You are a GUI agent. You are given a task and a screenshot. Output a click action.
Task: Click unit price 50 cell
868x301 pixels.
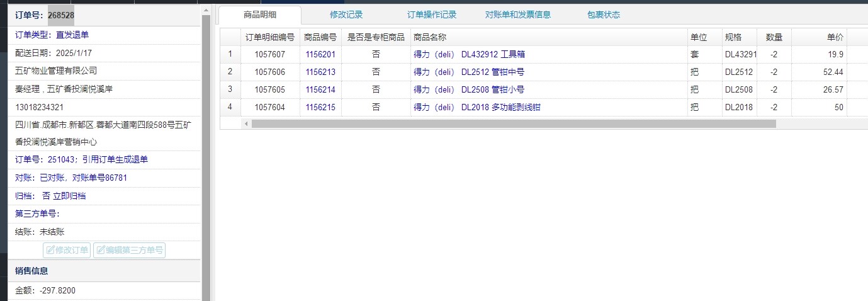[x=820, y=108]
